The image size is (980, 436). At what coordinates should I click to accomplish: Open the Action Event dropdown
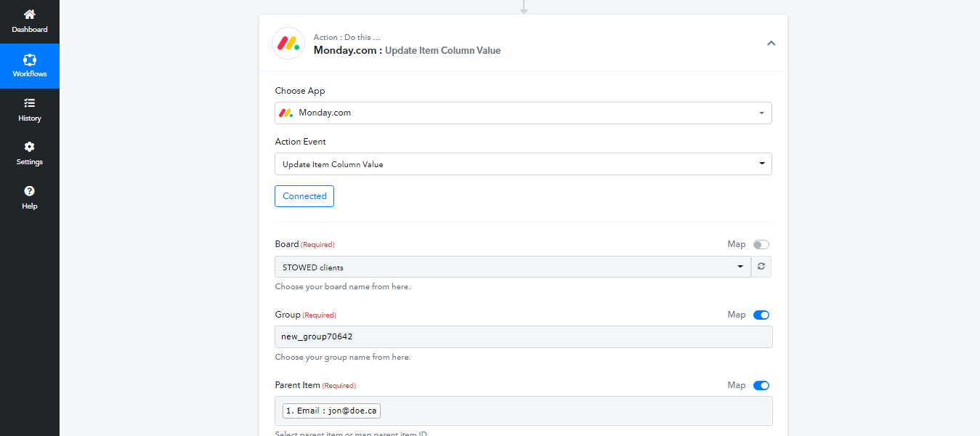pos(523,164)
